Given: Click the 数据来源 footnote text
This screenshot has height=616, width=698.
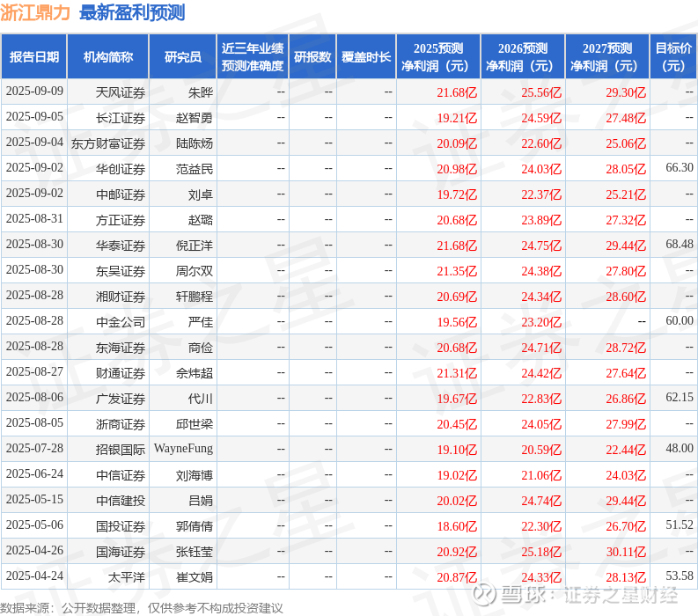Looking at the screenshot, I should (x=142, y=608).
